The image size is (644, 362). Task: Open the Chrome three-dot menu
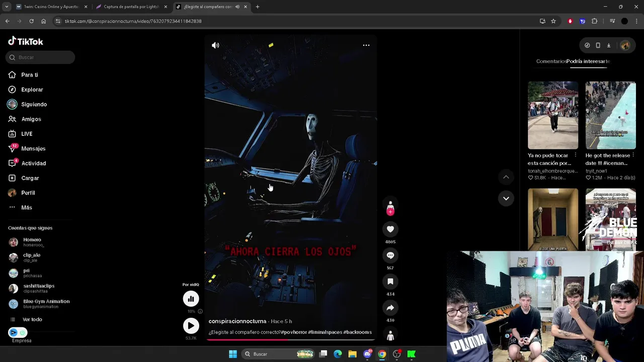636,21
